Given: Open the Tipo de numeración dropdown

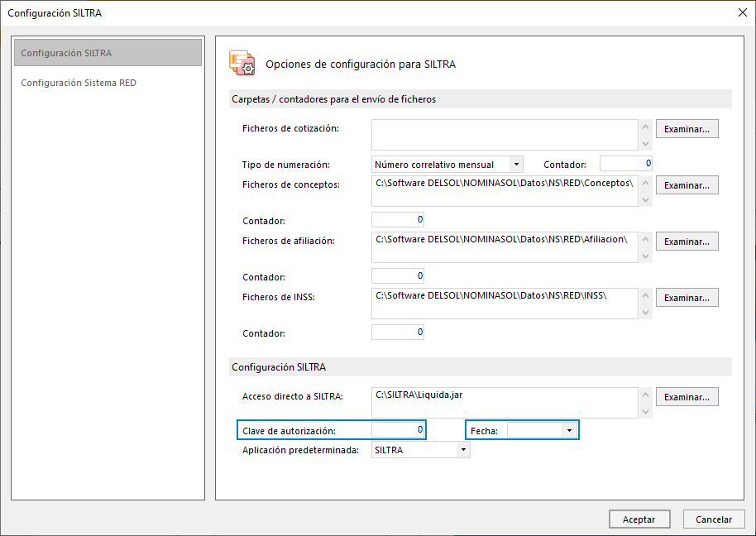Looking at the screenshot, I should tap(516, 165).
